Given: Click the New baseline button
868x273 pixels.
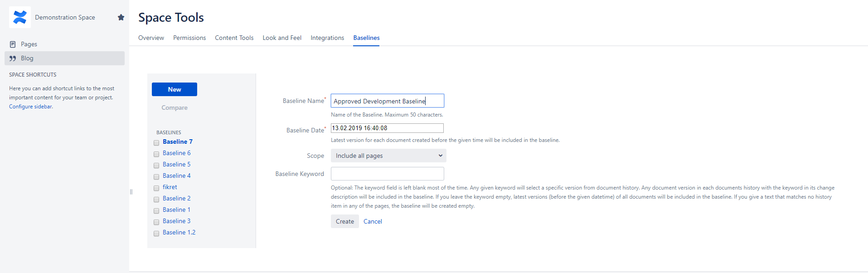Looking at the screenshot, I should click(175, 89).
